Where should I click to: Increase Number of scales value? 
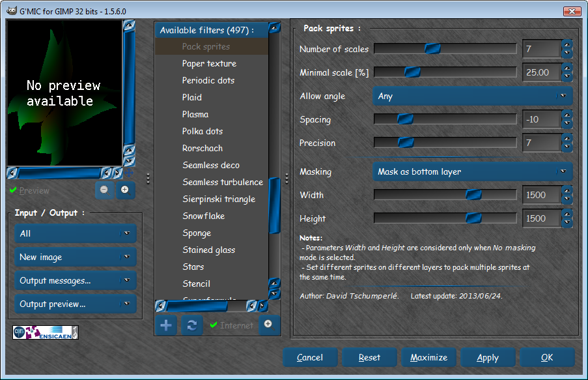coord(567,45)
